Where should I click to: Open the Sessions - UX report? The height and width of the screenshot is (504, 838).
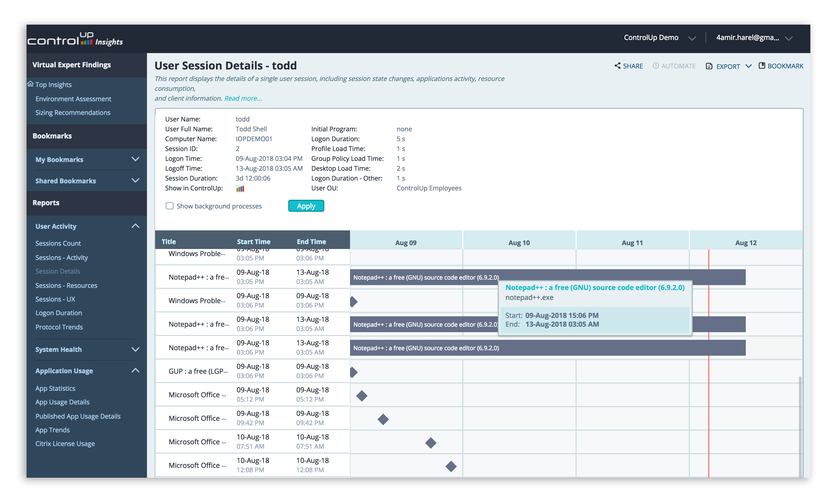click(x=55, y=299)
